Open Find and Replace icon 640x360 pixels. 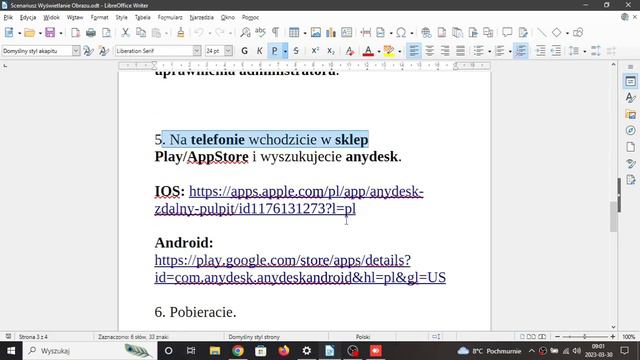tap(245, 33)
